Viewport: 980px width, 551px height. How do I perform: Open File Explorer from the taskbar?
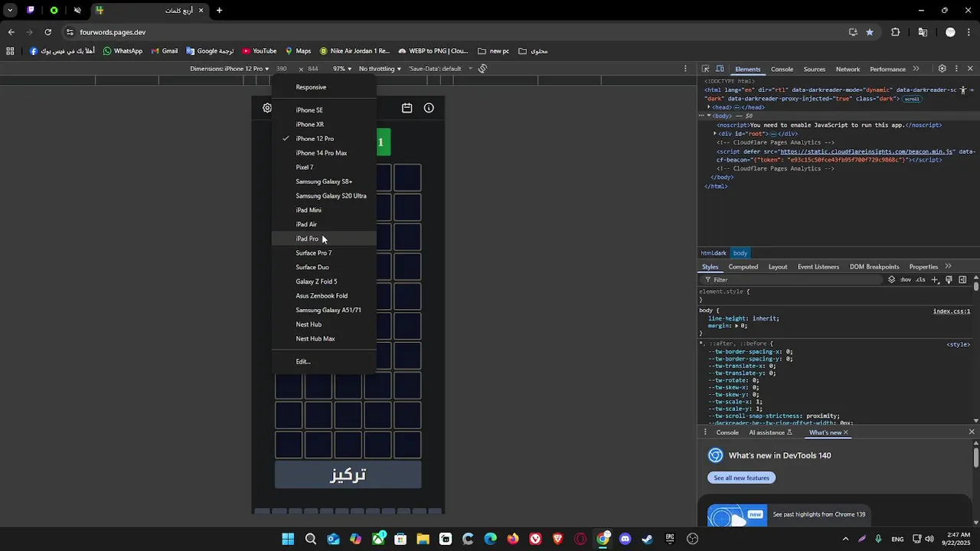423,539
